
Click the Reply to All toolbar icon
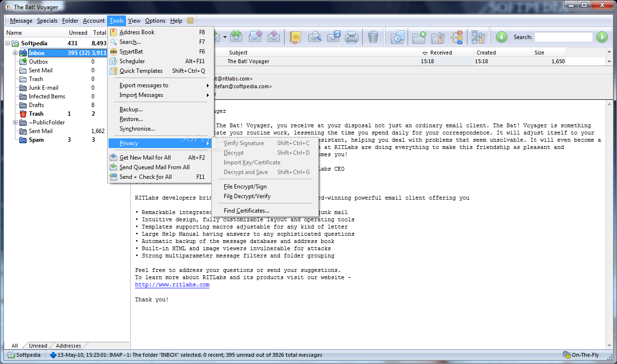pyautogui.click(x=236, y=37)
